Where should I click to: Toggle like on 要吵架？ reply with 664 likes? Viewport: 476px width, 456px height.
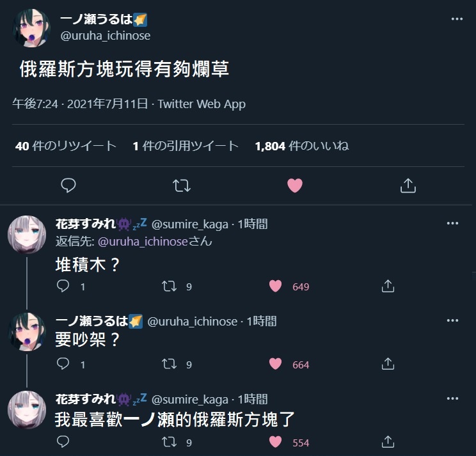pos(275,364)
